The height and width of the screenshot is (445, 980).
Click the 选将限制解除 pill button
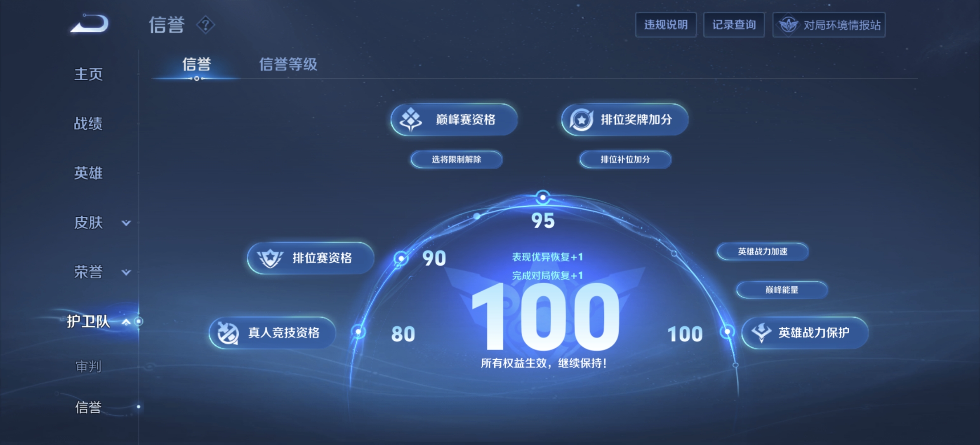pos(457,159)
